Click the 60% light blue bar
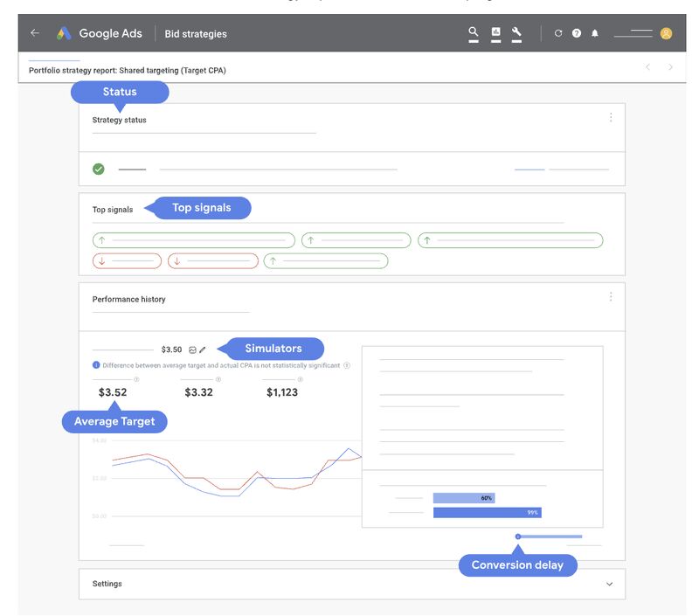699x616 pixels. click(464, 498)
